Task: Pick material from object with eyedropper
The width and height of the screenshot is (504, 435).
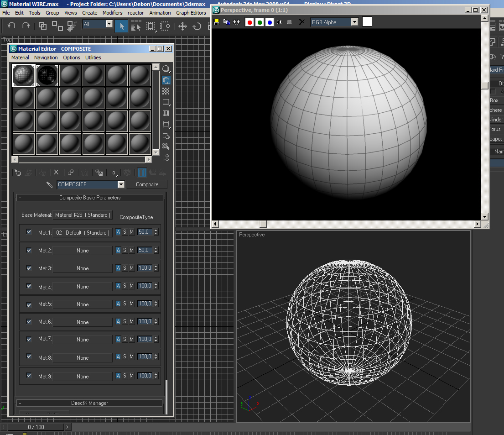Action: tap(50, 184)
